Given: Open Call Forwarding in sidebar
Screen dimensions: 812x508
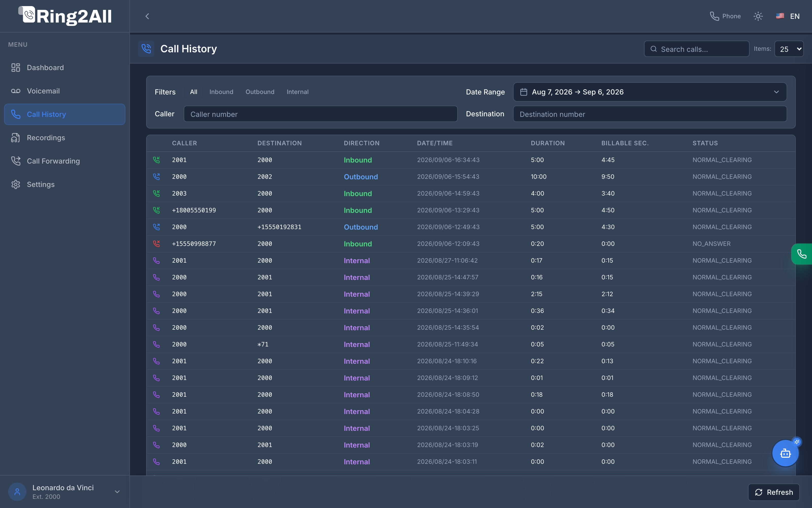Looking at the screenshot, I should point(65,161).
